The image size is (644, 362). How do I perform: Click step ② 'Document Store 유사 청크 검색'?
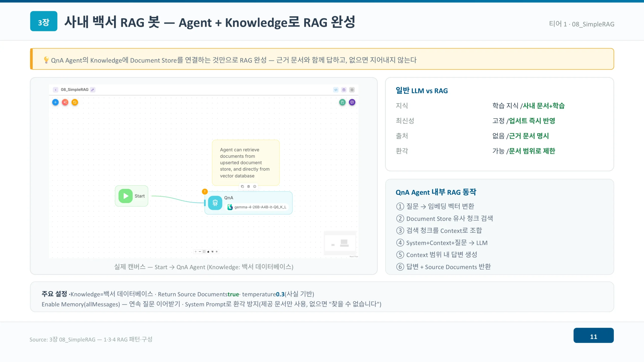(x=445, y=218)
